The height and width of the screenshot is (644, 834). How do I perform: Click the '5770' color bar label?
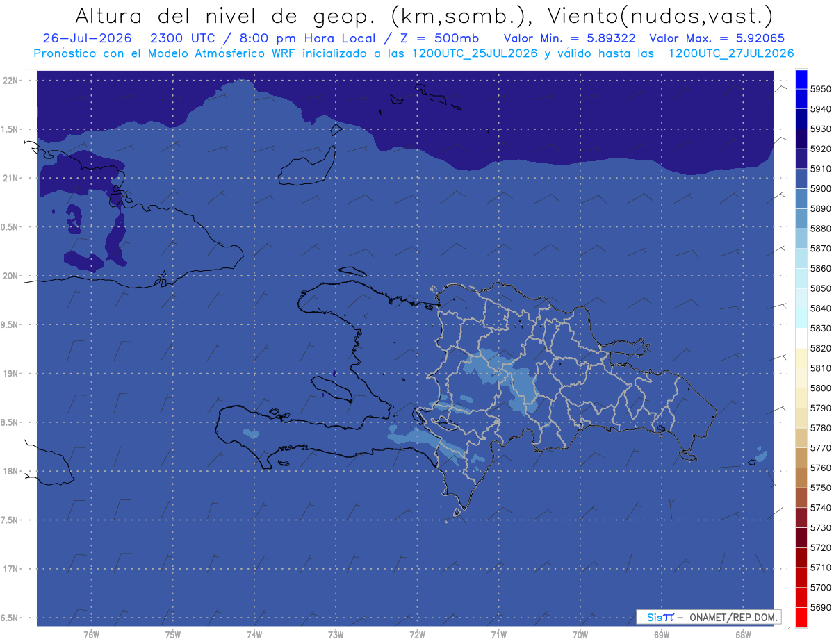[820, 447]
